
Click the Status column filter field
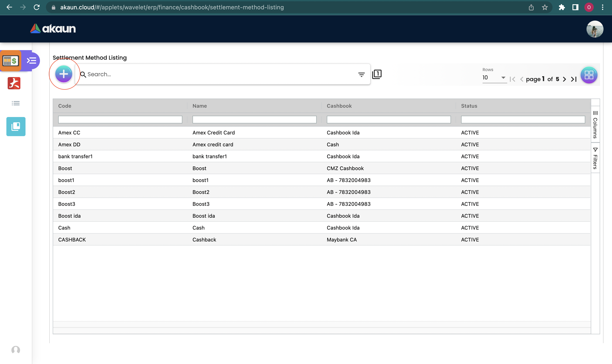523,120
